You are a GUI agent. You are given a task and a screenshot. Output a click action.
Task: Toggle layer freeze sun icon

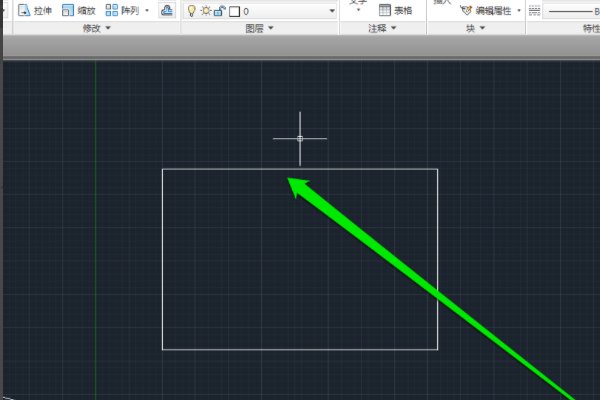point(205,11)
